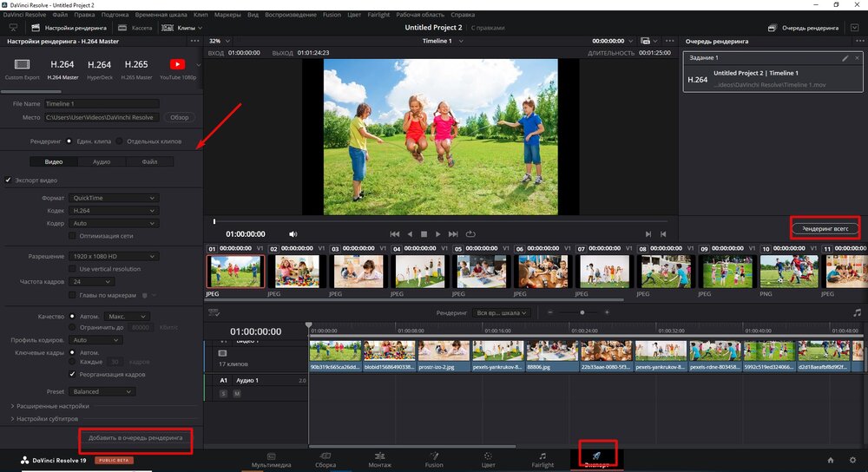The height and width of the screenshot is (472, 868).
Task: Jump to the last frame
Action: (453, 234)
